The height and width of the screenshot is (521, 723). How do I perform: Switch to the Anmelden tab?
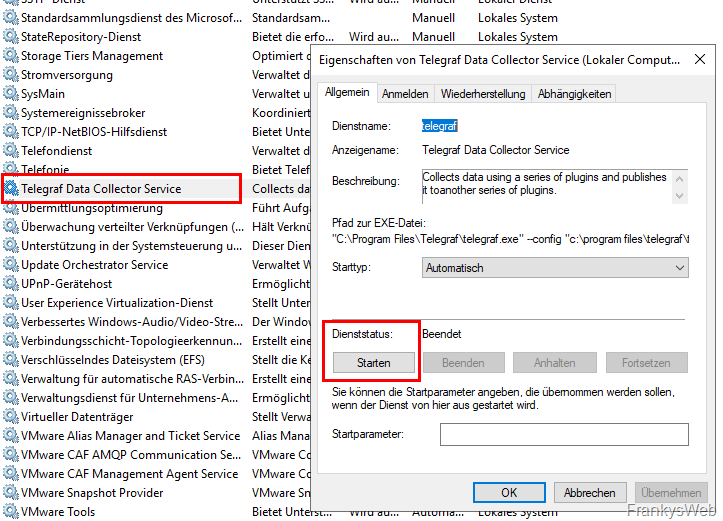pyautogui.click(x=405, y=94)
